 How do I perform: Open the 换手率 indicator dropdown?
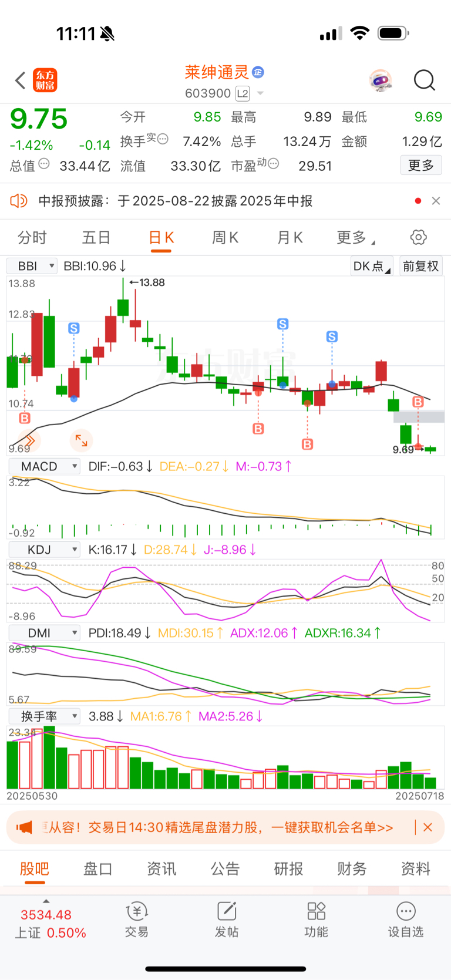click(44, 716)
